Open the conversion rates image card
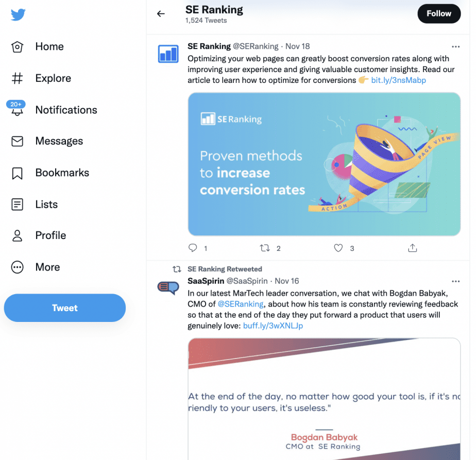 tap(324, 164)
